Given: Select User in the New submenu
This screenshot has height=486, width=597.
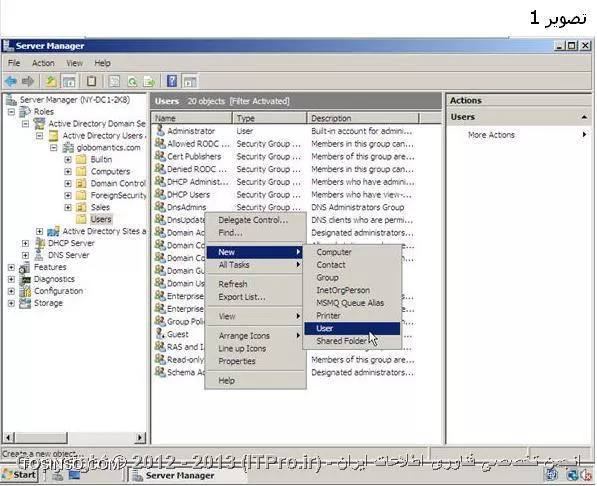Looking at the screenshot, I should [x=352, y=328].
